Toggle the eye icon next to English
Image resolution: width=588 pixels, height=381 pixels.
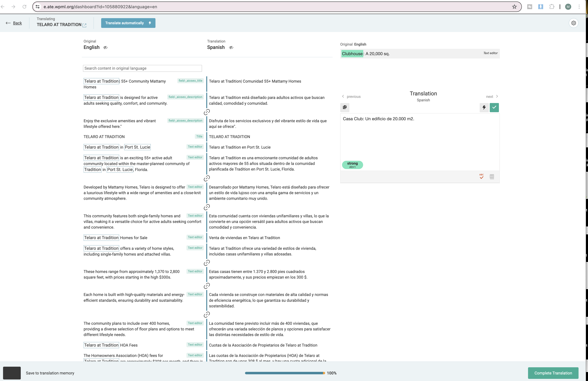(105, 48)
